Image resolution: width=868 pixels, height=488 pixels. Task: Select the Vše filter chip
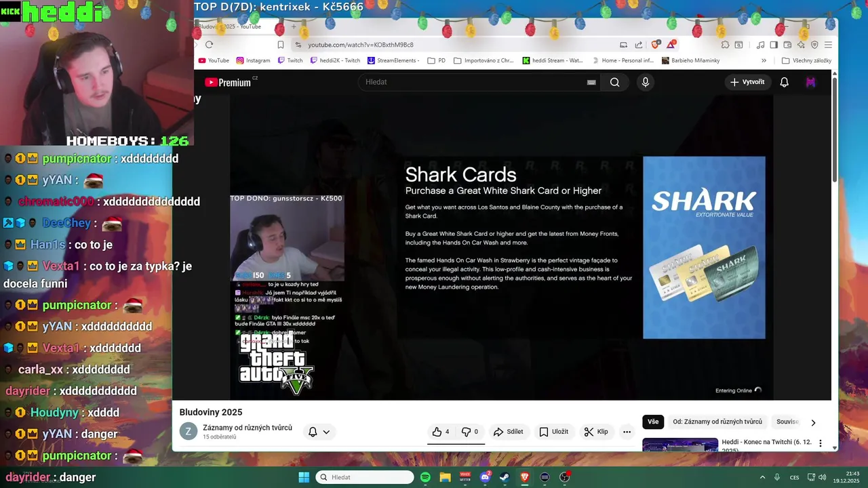click(x=653, y=422)
